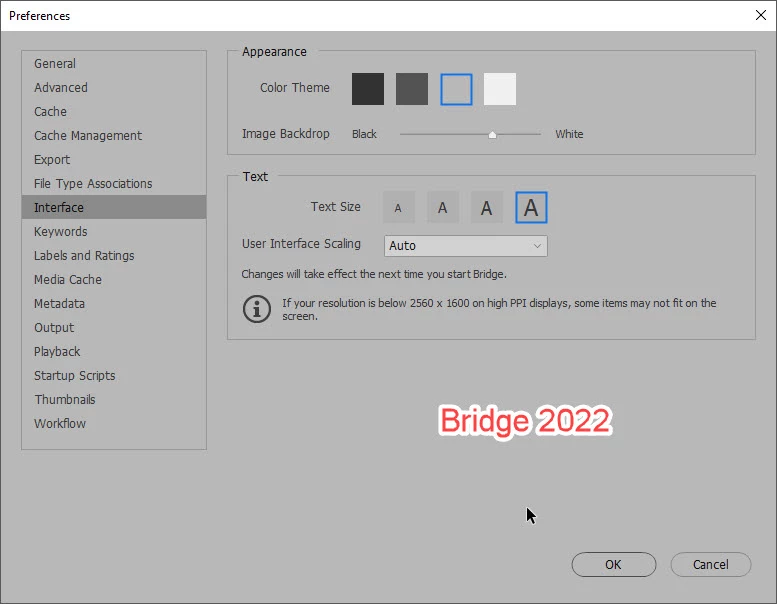
Task: Open the General preferences category
Action: 114,63
